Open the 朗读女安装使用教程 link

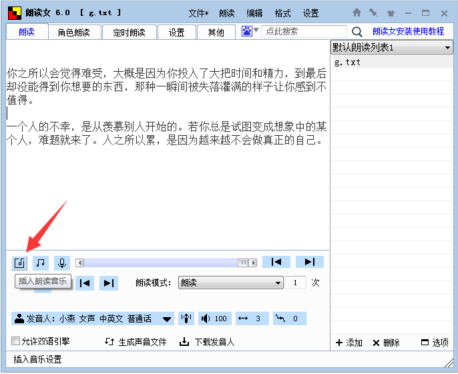(x=408, y=32)
